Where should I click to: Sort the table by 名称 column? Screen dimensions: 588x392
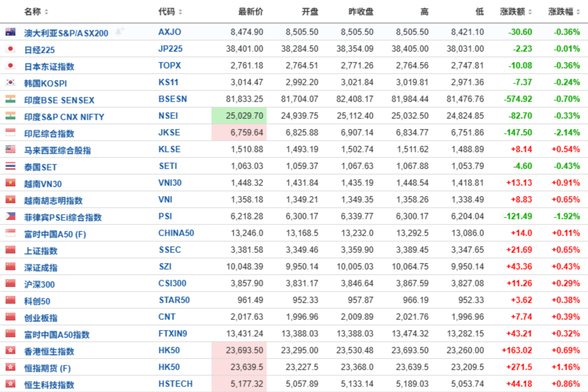pos(46,12)
